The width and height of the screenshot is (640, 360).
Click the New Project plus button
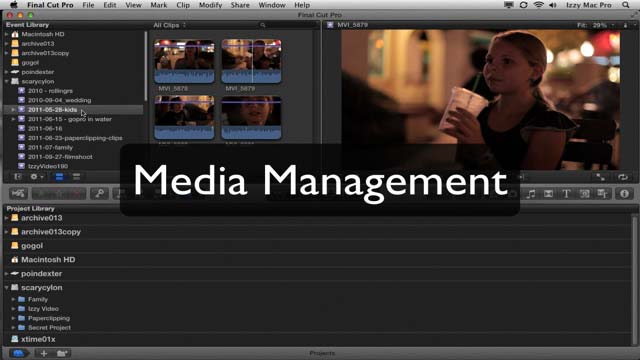tap(44, 353)
